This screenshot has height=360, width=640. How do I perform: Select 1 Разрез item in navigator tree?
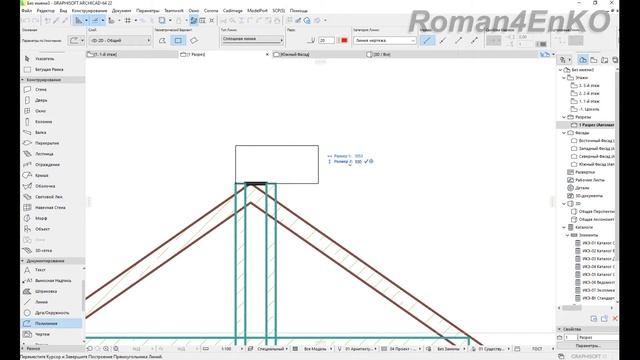pos(592,125)
